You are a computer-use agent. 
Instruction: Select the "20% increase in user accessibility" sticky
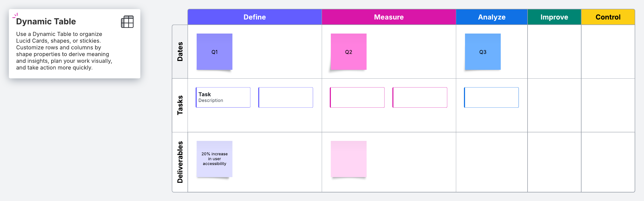214,159
